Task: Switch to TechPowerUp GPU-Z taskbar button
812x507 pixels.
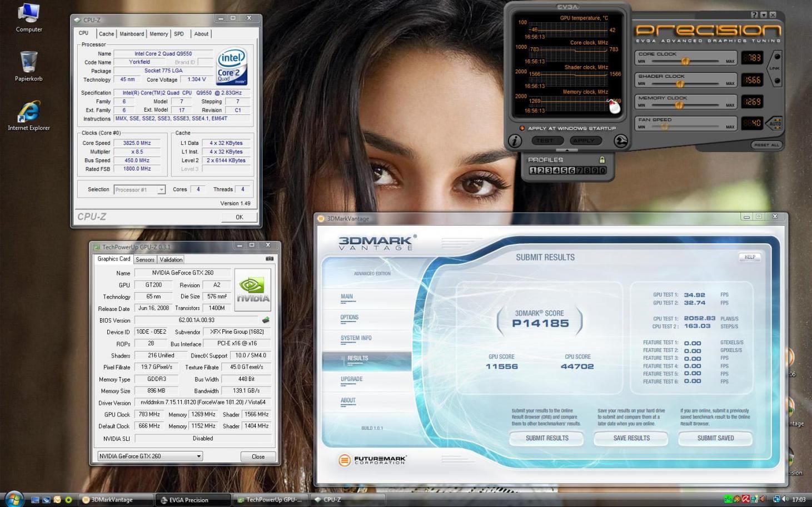Action: click(x=270, y=500)
